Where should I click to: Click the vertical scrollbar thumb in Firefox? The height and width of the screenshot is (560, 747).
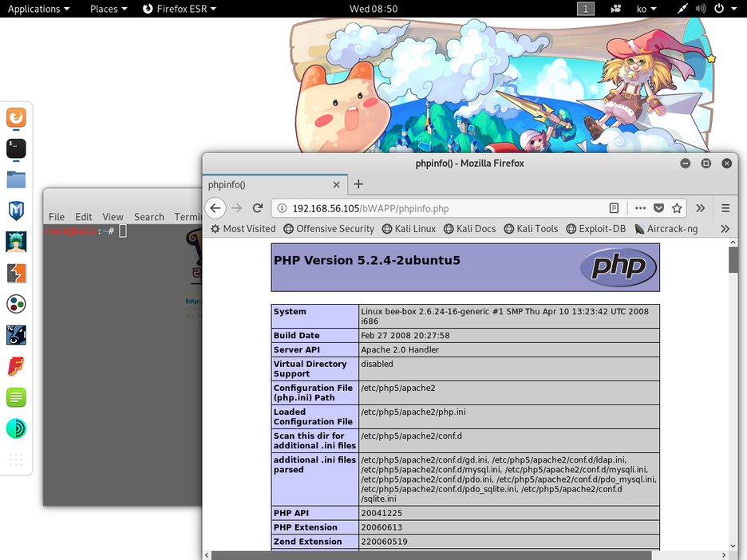[733, 260]
